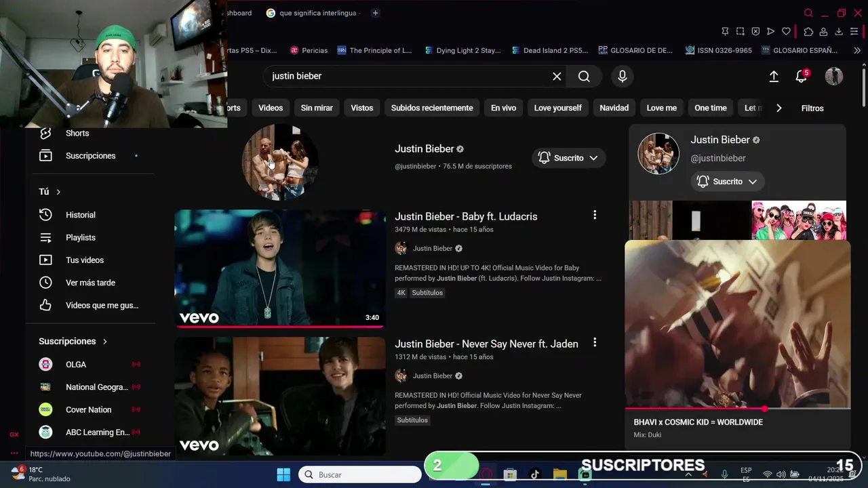
Task: Click the browser pin icon
Action: click(x=725, y=31)
